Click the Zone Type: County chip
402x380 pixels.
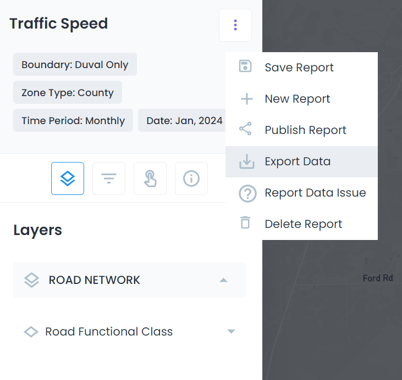[68, 92]
